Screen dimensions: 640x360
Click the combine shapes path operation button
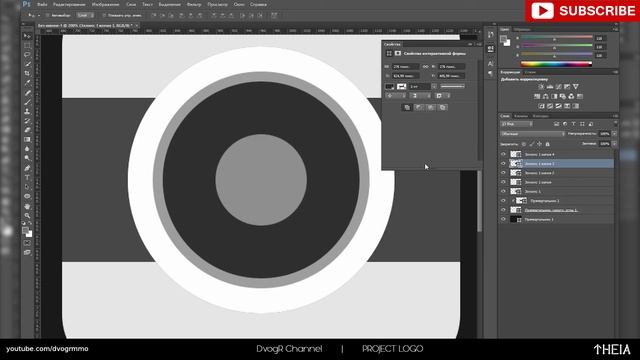(407, 107)
